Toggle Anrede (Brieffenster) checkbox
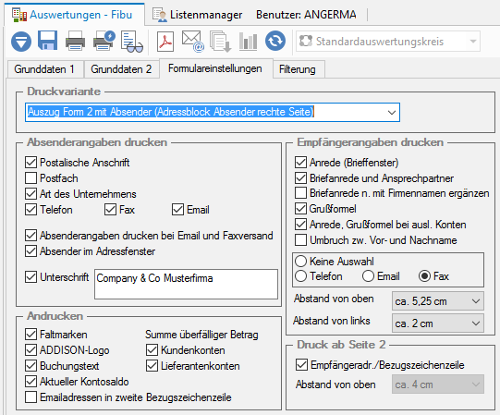The width and height of the screenshot is (500, 415). pyautogui.click(x=301, y=162)
